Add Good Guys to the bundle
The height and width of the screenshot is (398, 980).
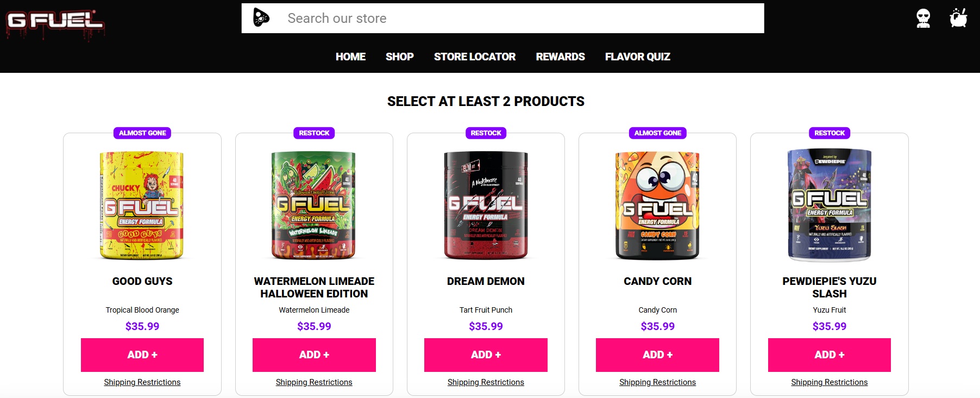coord(142,355)
